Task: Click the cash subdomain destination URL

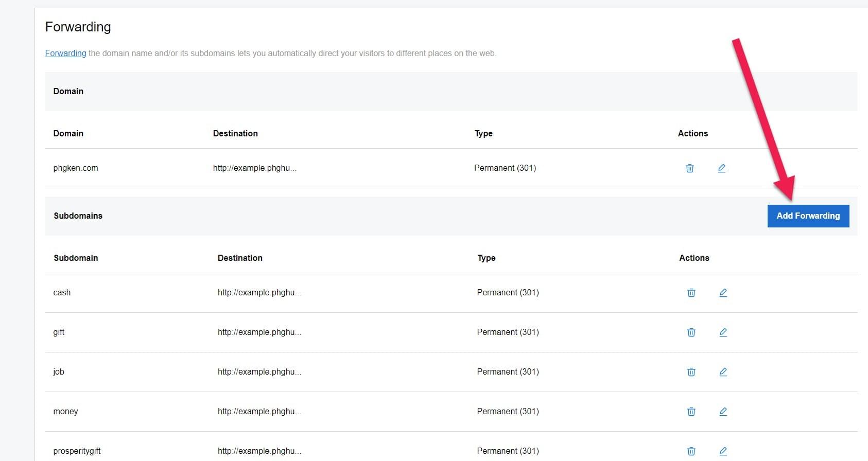Action: point(259,293)
